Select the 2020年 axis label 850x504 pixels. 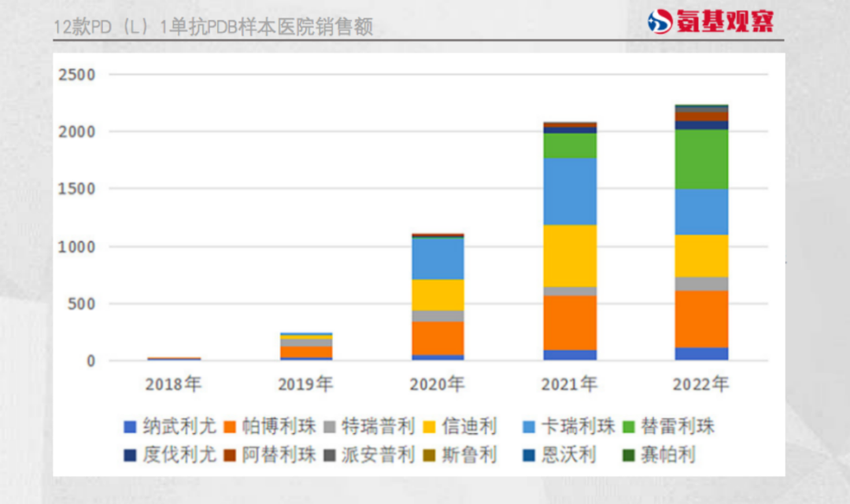438,384
